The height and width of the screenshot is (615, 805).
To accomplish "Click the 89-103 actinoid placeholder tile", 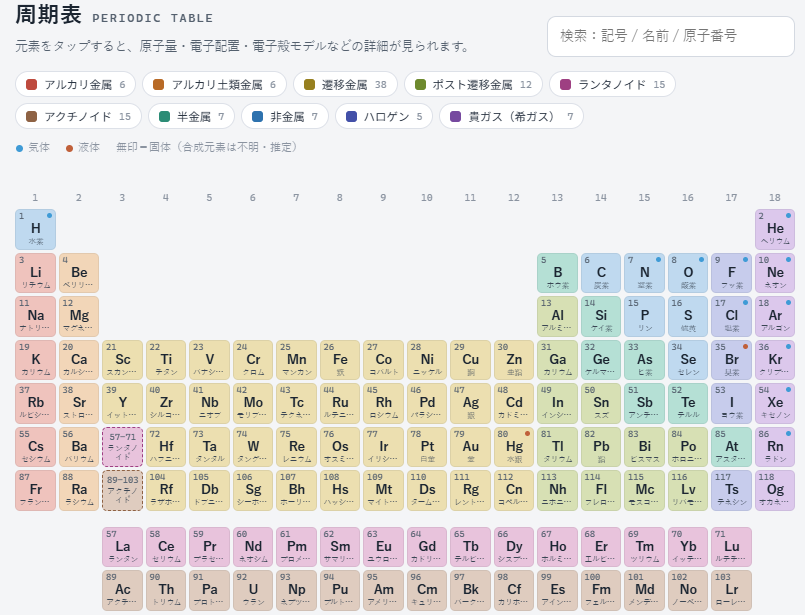I will [x=122, y=490].
